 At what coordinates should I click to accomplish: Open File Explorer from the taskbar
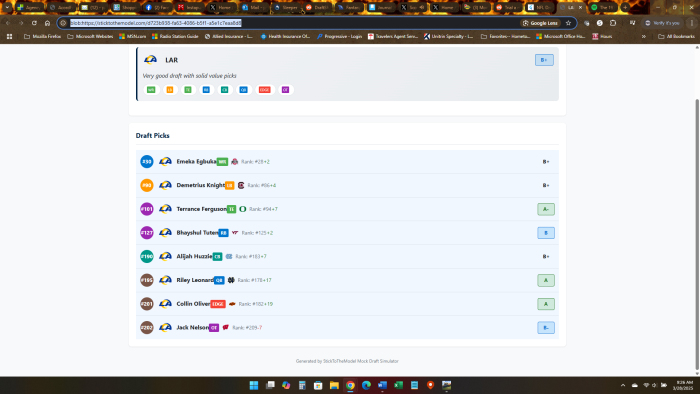coord(334,385)
